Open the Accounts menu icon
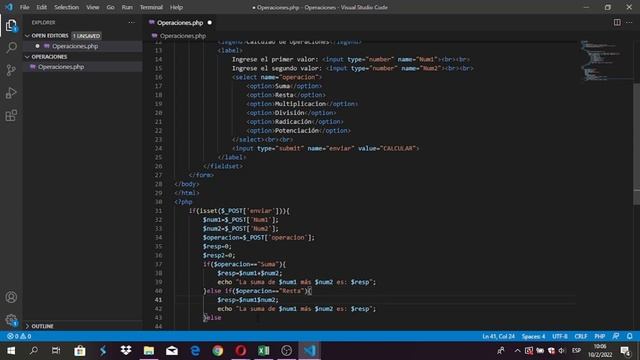This screenshot has width=640, height=360. coord(11,297)
